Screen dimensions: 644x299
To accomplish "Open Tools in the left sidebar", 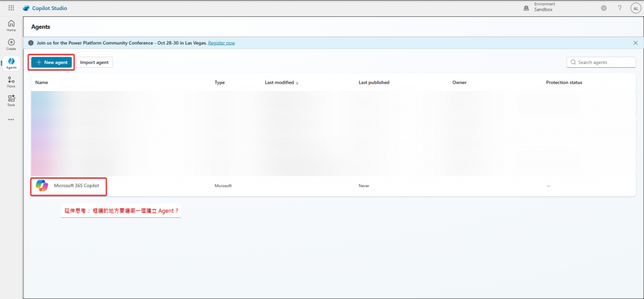I will 11,101.
